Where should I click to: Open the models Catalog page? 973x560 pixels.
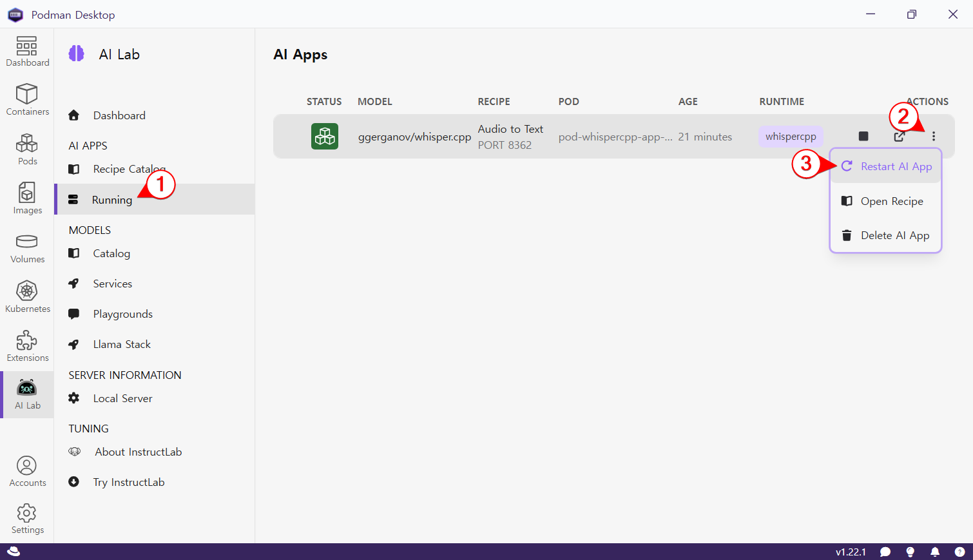(x=111, y=253)
